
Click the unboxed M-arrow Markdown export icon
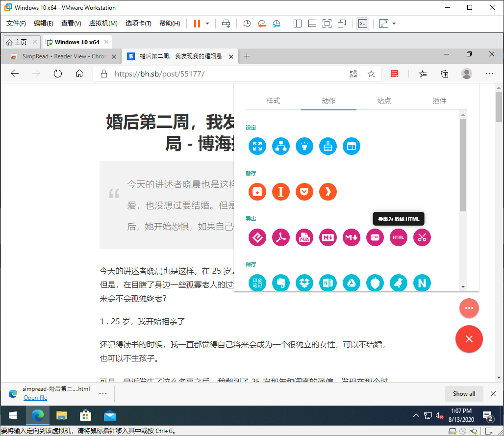point(352,237)
